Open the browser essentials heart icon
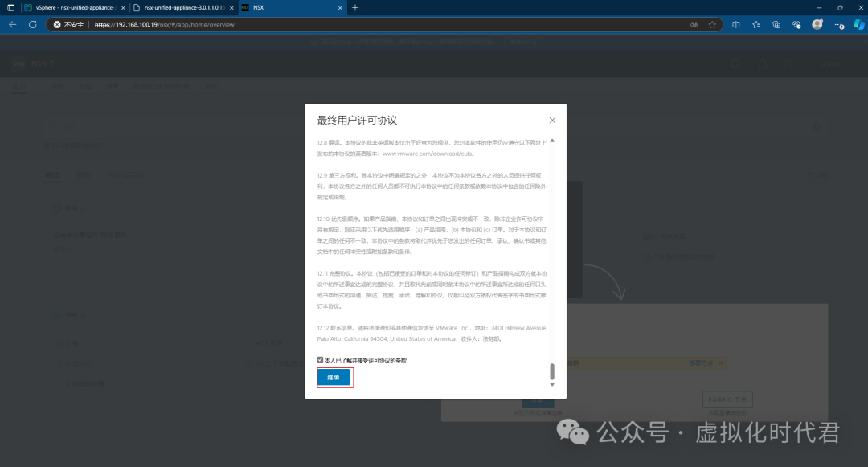The height and width of the screenshot is (467, 868). (x=796, y=24)
